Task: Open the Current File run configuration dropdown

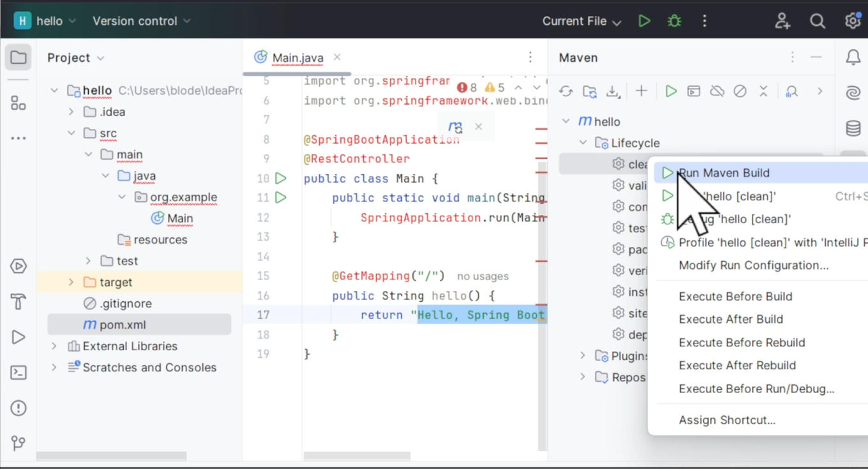Action: (581, 21)
